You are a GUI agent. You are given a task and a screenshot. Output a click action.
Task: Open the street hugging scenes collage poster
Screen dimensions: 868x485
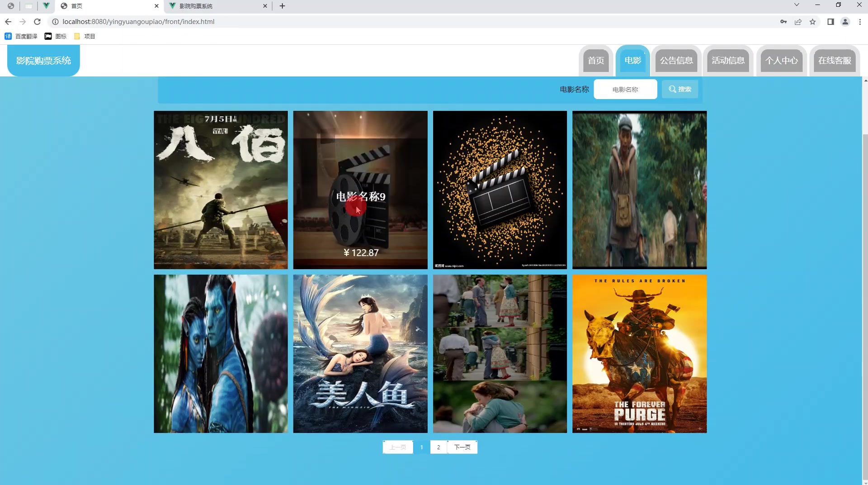500,354
